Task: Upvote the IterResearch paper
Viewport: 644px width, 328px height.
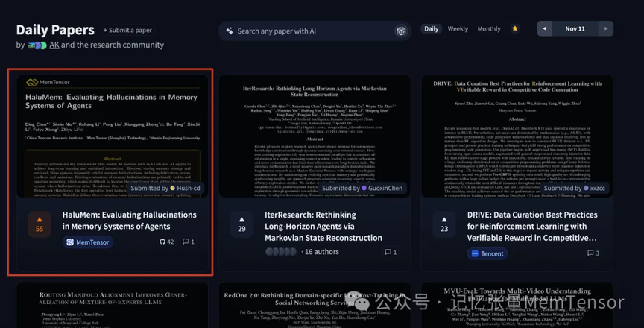Action: tap(241, 224)
